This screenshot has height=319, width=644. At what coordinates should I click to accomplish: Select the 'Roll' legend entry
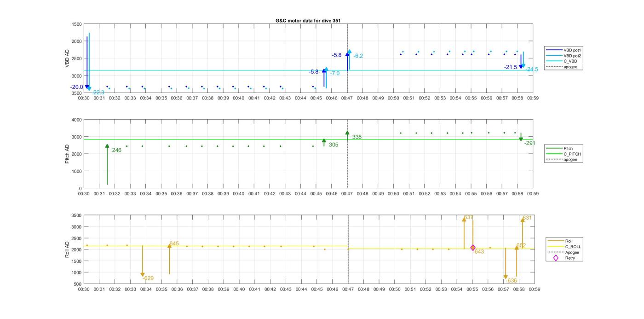tap(560, 241)
